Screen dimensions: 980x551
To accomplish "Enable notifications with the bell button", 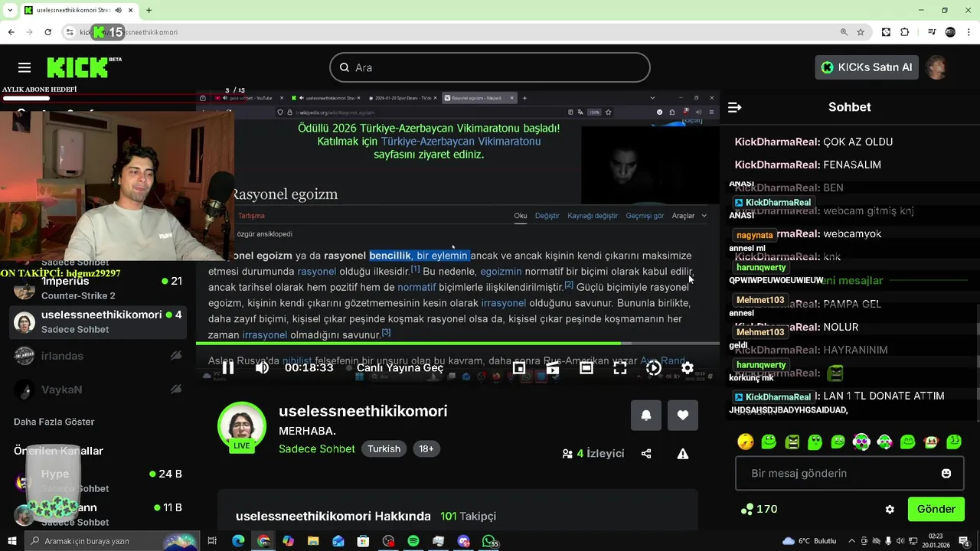I will coord(646,415).
